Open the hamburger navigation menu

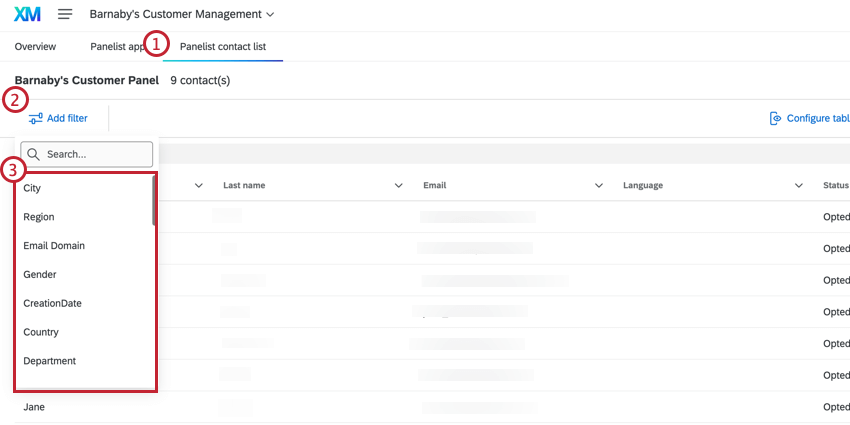[x=65, y=15]
